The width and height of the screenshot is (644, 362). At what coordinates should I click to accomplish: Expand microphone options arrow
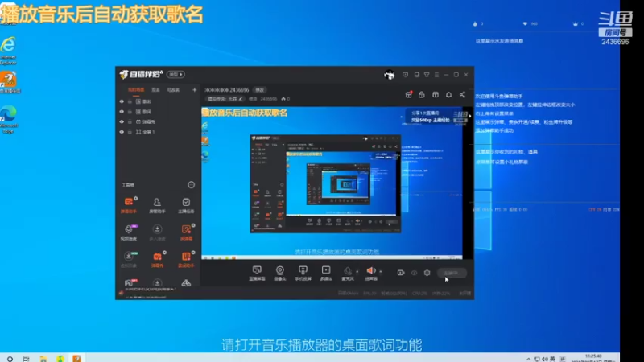[357, 271]
